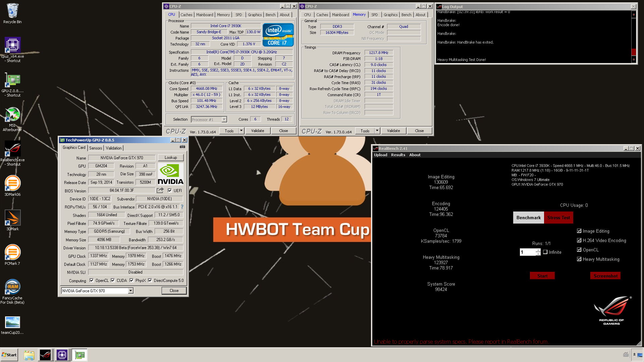Select Benchmark mode in RealBench

[528, 218]
